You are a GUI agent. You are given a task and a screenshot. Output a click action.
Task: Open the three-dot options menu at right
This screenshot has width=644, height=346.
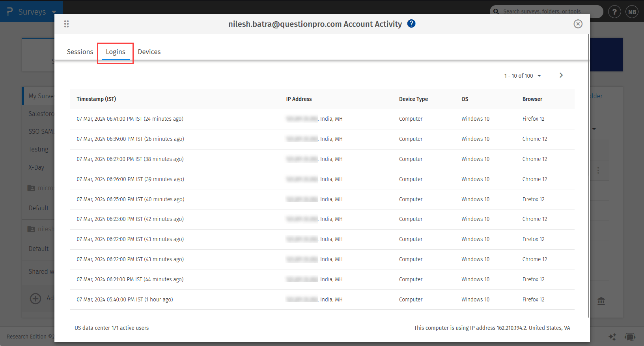tap(598, 170)
